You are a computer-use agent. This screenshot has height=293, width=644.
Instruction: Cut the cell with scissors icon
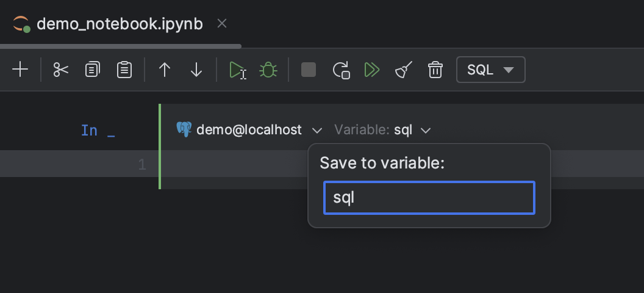[x=61, y=70]
